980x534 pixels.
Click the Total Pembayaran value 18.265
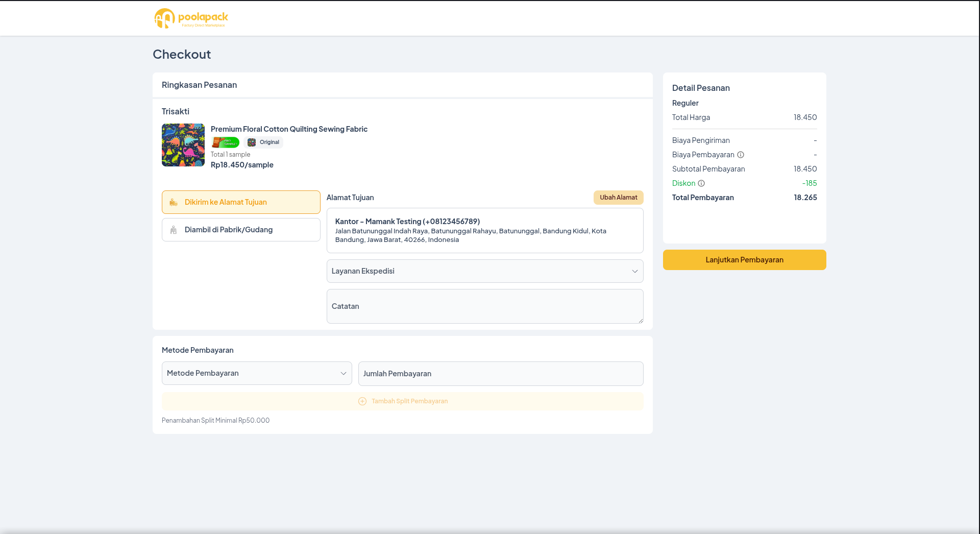[805, 198]
